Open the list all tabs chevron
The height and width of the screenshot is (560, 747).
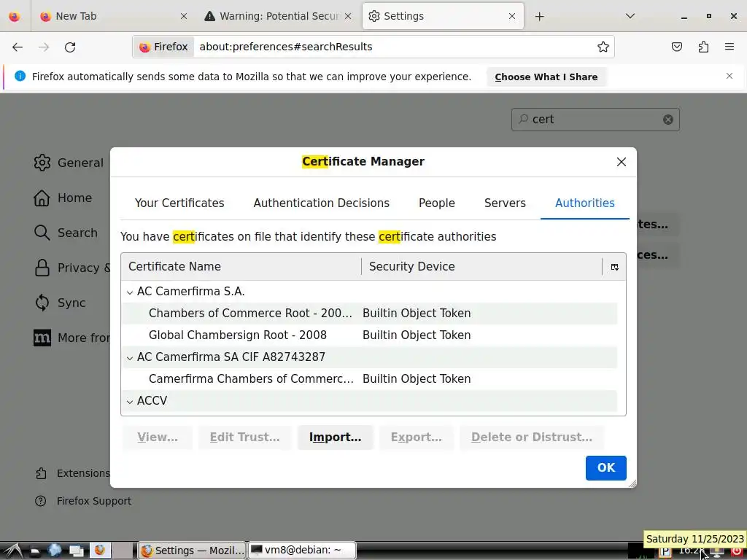point(630,16)
